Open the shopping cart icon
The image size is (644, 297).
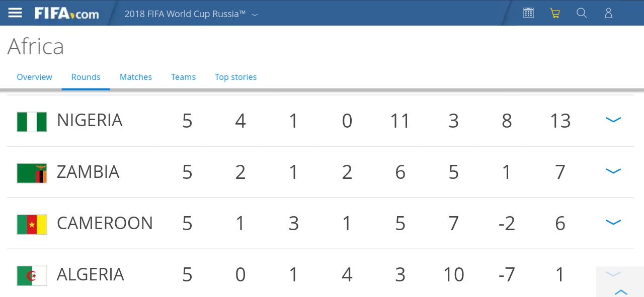click(x=555, y=13)
